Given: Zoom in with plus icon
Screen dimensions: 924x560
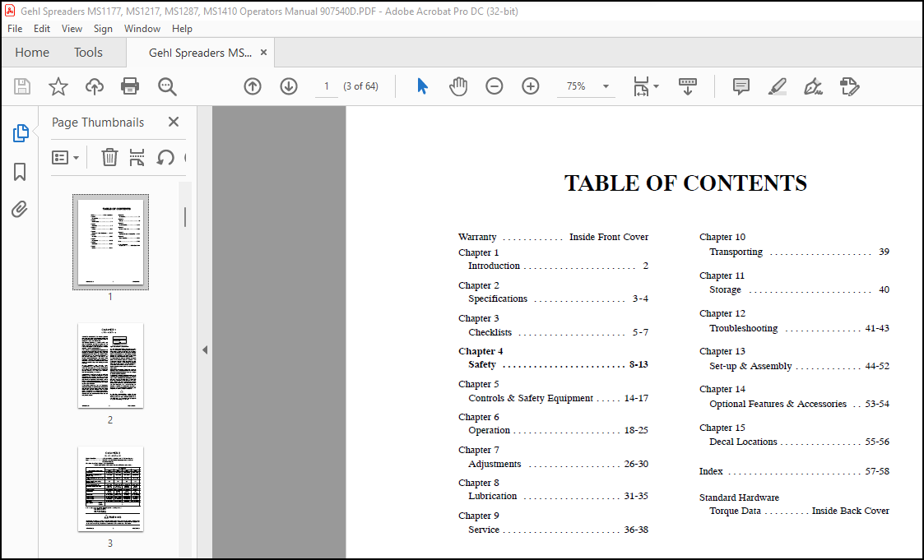Looking at the screenshot, I should click(531, 86).
